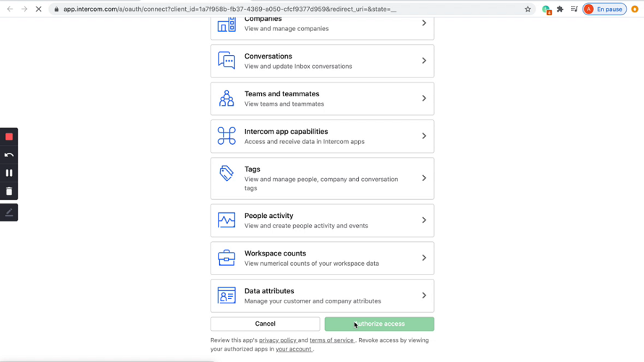Click Authorize access button

379,324
